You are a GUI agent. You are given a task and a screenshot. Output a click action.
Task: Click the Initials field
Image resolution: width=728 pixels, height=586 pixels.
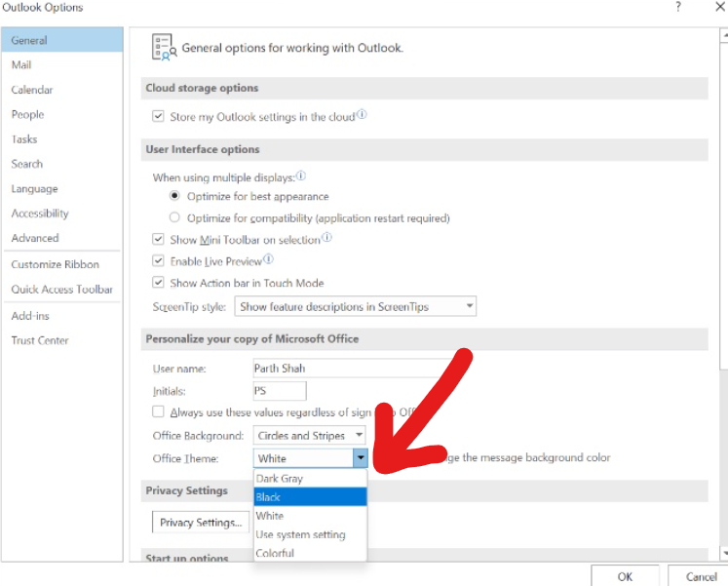[x=280, y=391]
